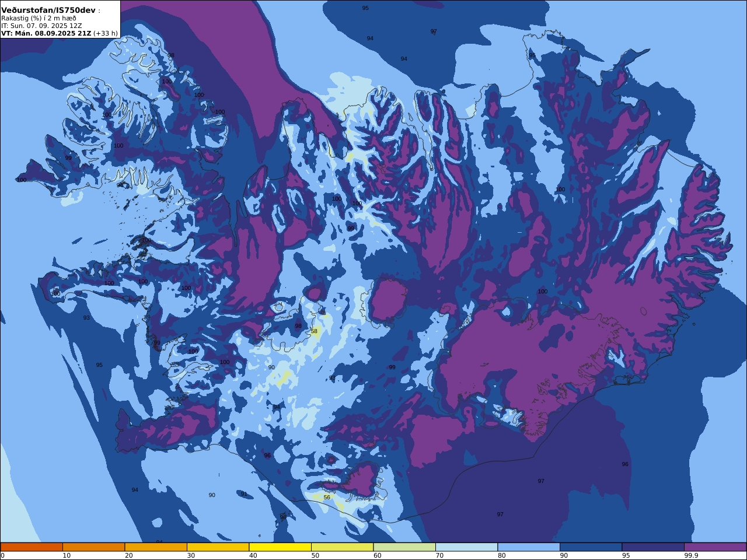Click the '58' humidity value on the map
The height and width of the screenshot is (560, 747).
[x=314, y=331]
